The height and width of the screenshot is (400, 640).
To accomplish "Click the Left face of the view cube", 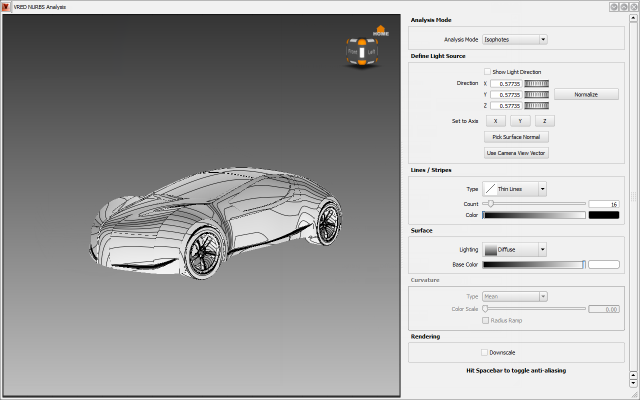I will [371, 52].
